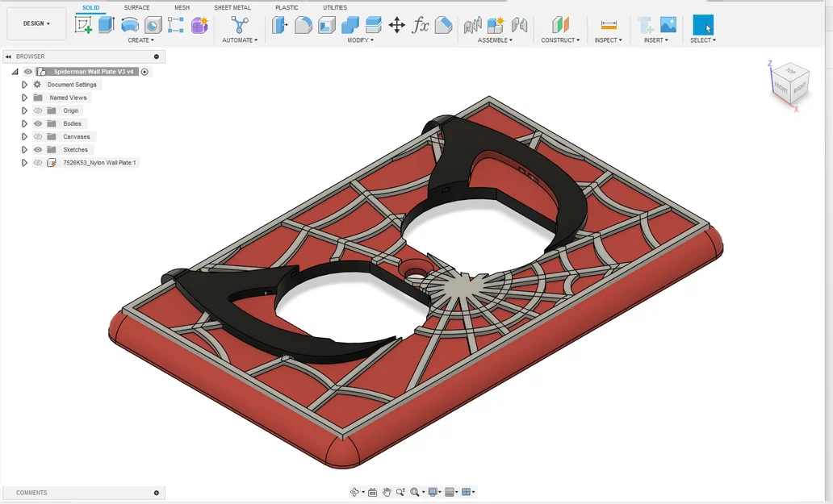Expand the Canvases folder node
833x504 pixels.
pyautogui.click(x=24, y=137)
